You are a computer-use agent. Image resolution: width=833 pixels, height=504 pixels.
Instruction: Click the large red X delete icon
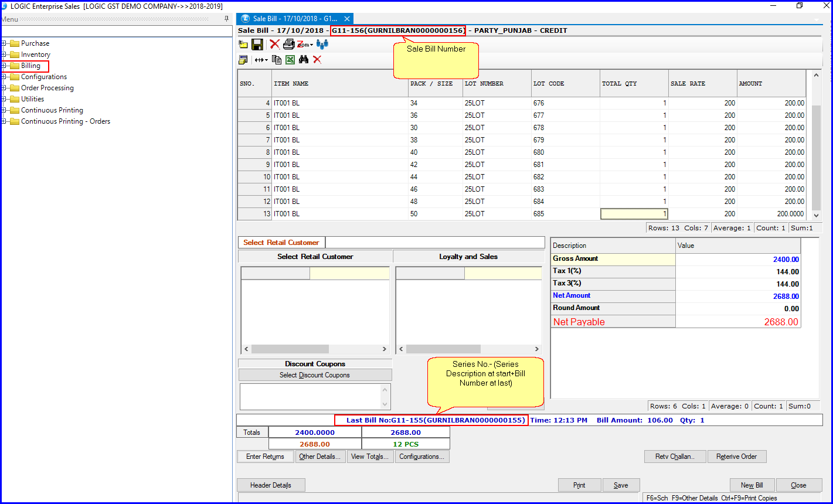coord(274,45)
